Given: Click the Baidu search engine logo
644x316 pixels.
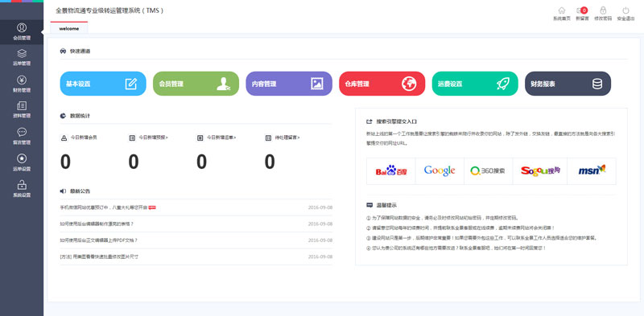Looking at the screenshot, I should pyautogui.click(x=391, y=170).
